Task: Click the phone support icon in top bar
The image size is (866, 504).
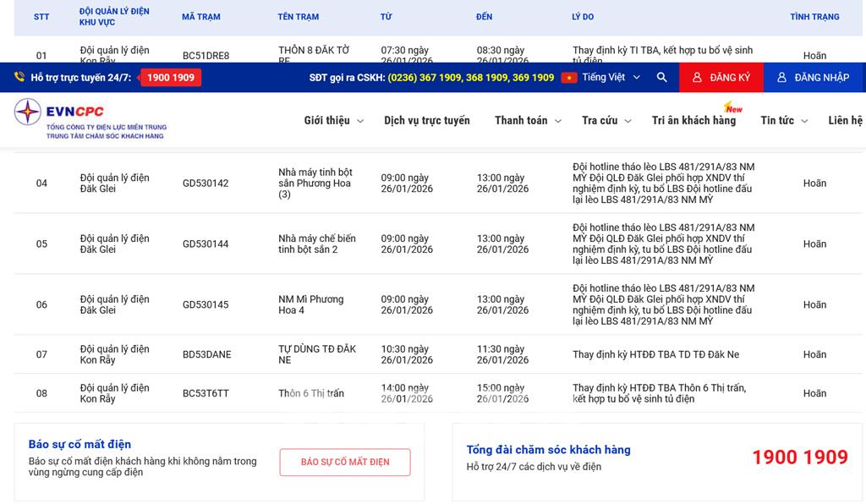Action: (19, 78)
